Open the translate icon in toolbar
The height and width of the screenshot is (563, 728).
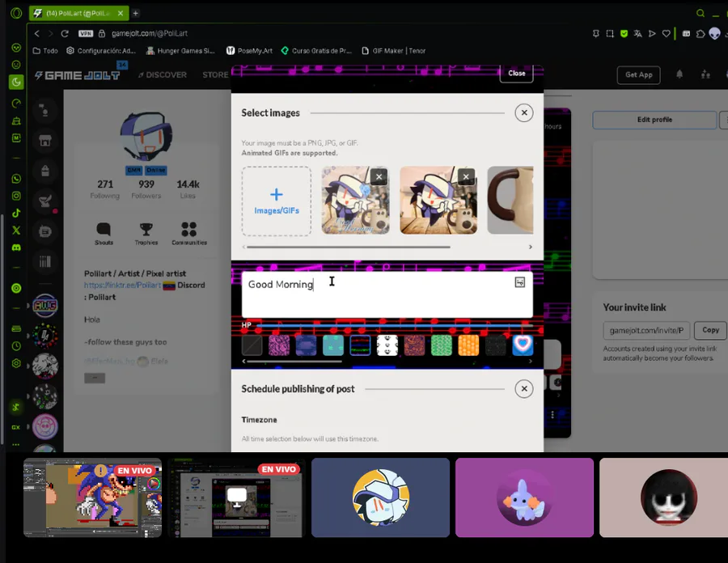637,33
